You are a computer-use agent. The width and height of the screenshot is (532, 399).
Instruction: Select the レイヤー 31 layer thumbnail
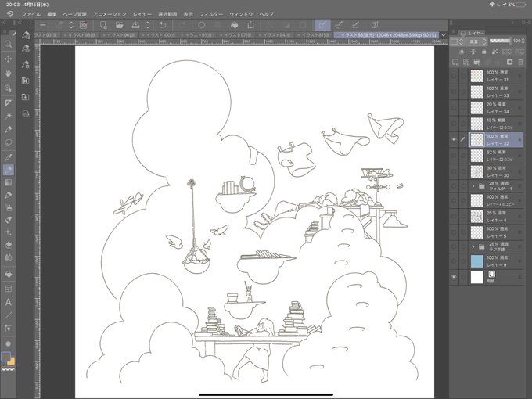pos(476,76)
